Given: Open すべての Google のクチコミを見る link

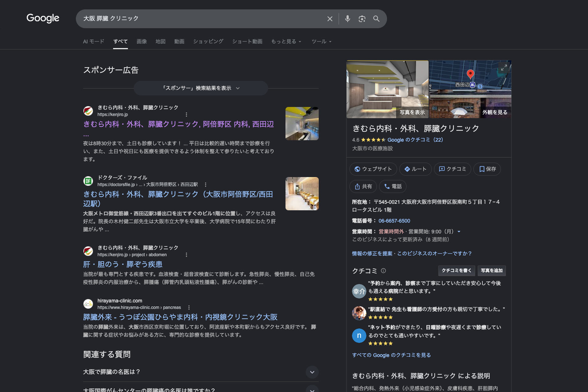Looking at the screenshot, I should click(x=391, y=355).
